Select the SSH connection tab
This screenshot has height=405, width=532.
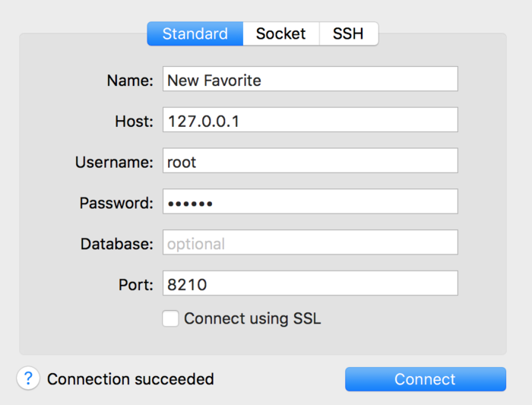[x=348, y=34]
